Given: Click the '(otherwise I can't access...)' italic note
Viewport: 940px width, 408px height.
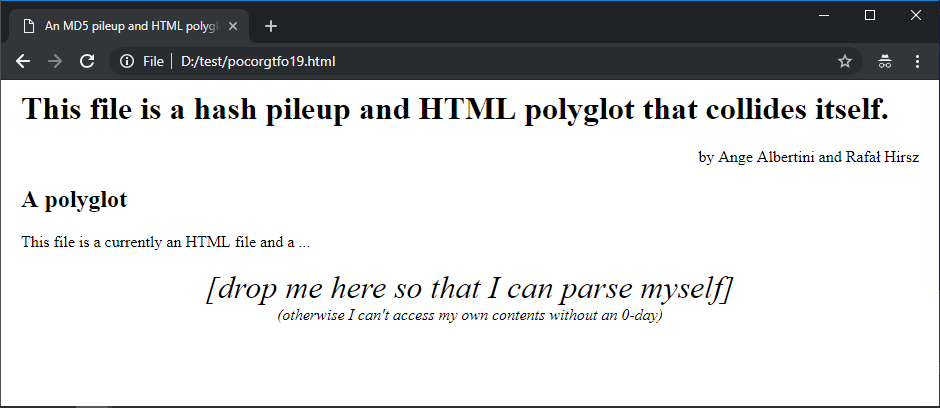Looking at the screenshot, I should [x=470, y=315].
